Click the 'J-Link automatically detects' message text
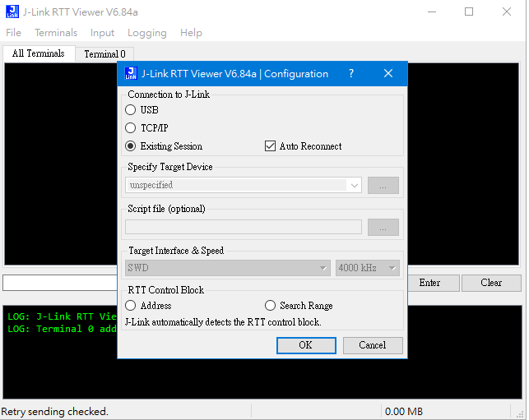The image size is (529, 420). click(223, 322)
